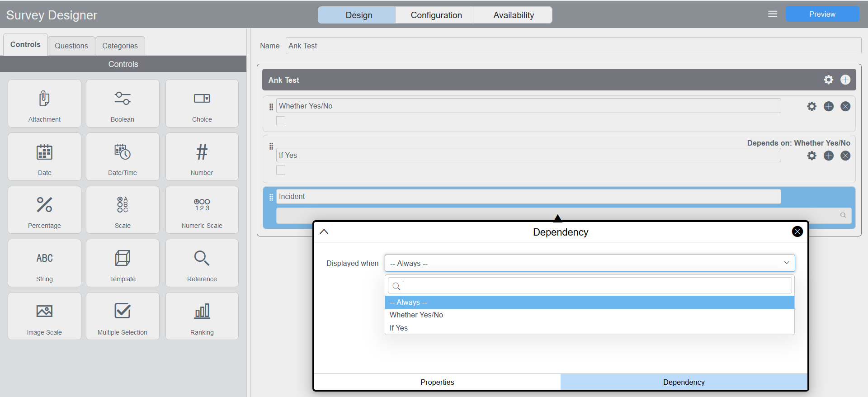Switch to Dependency tab at popup bottom

[x=684, y=382]
